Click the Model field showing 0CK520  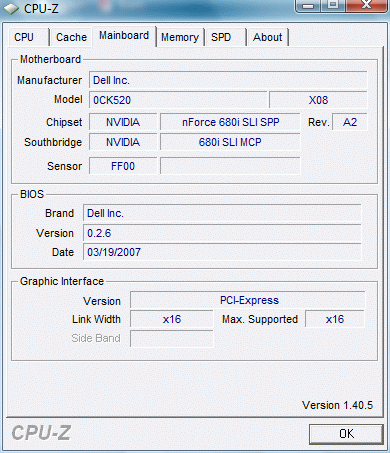(178, 100)
